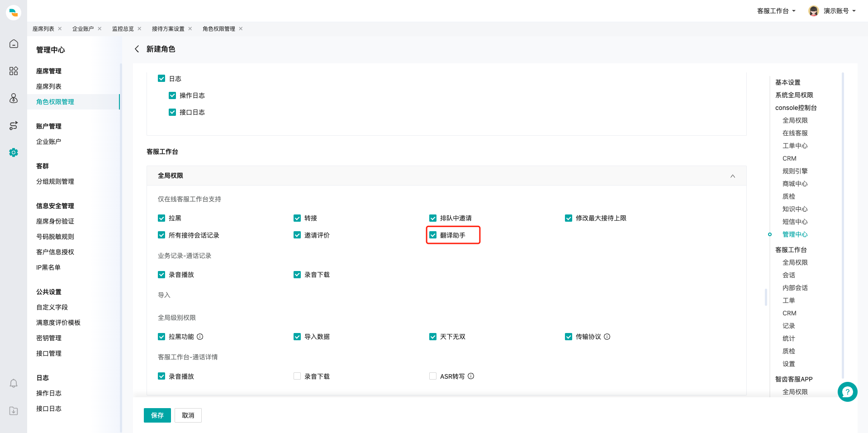Image resolution: width=868 pixels, height=433 pixels.
Task: Jump to 知识中心 in right anchor list
Action: tap(795, 209)
